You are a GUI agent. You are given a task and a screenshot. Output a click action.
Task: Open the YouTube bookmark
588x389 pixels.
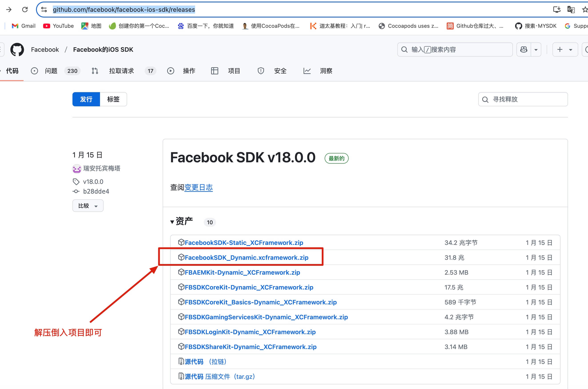pyautogui.click(x=58, y=26)
